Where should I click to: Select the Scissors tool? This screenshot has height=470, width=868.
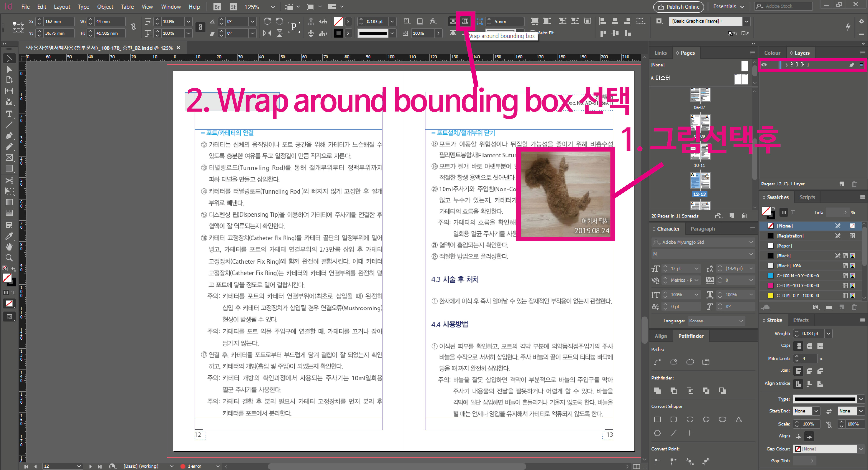pyautogui.click(x=9, y=180)
